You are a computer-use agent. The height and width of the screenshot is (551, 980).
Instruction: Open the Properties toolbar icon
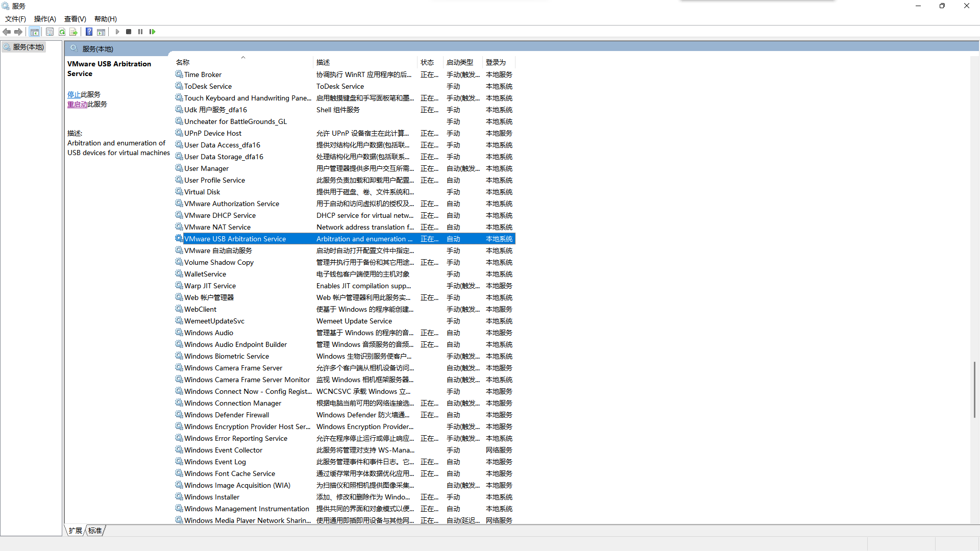pos(50,32)
